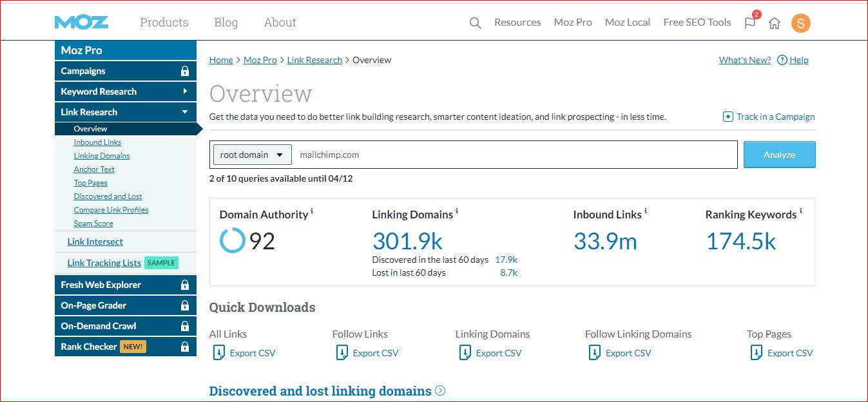
Task: Open the Link Tracking Lists link
Action: coord(104,263)
